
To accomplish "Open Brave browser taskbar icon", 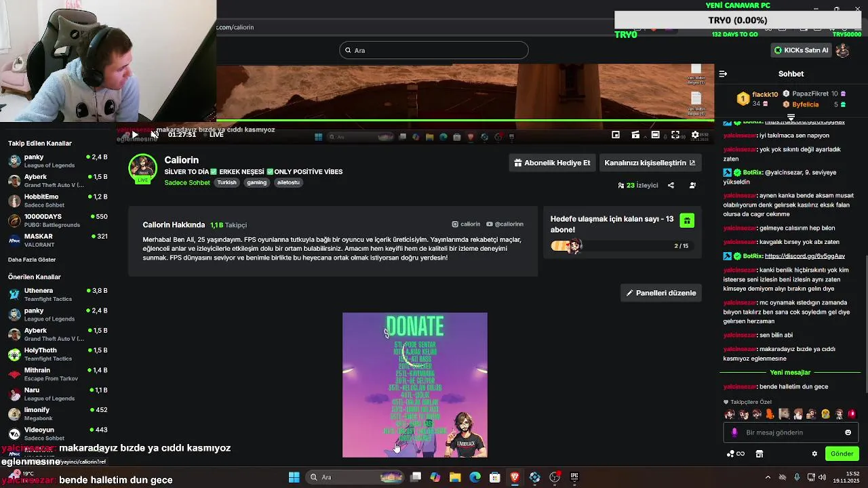I will (x=515, y=477).
